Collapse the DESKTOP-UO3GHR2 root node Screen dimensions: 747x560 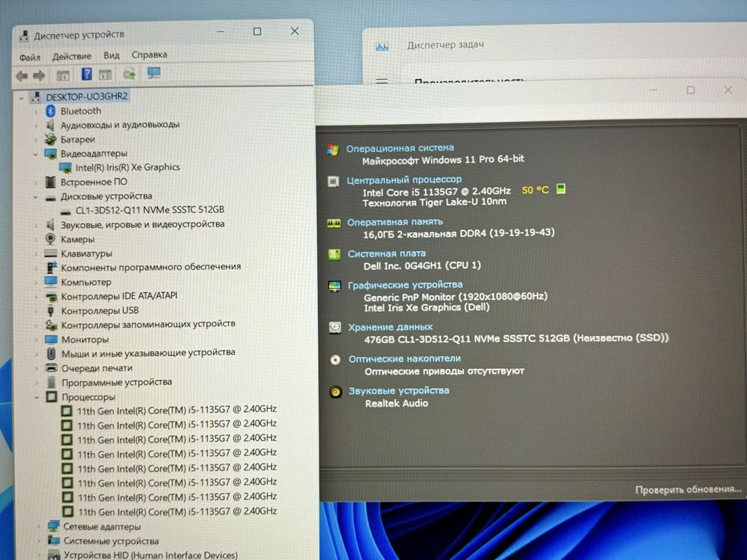coord(21,98)
